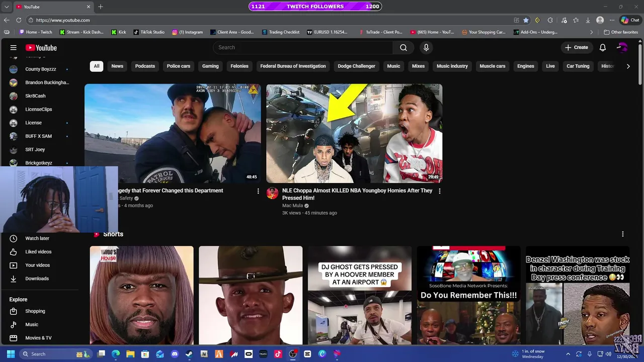Open the Mac Mula channel avatar
This screenshot has width=644, height=362.
272,194
